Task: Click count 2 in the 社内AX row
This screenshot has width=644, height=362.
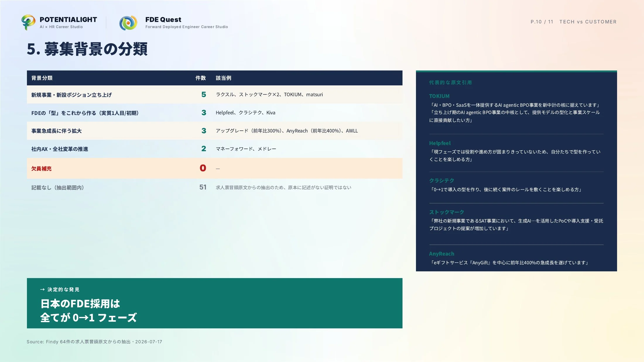Action: pyautogui.click(x=204, y=149)
